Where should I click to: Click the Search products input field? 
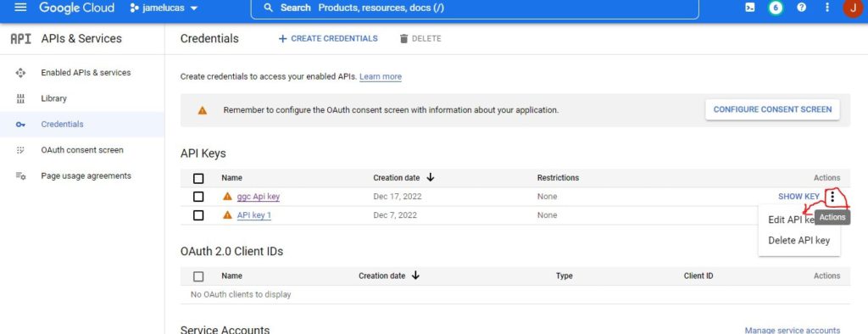pyautogui.click(x=475, y=8)
